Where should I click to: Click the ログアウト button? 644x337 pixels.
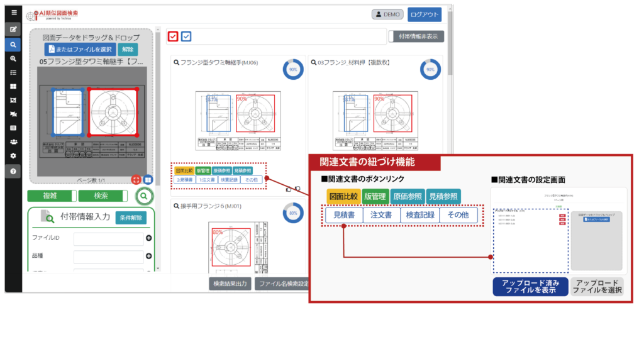(425, 14)
